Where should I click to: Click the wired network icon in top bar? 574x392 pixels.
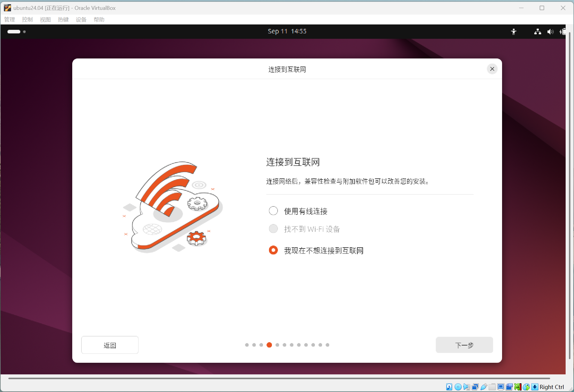click(x=538, y=32)
